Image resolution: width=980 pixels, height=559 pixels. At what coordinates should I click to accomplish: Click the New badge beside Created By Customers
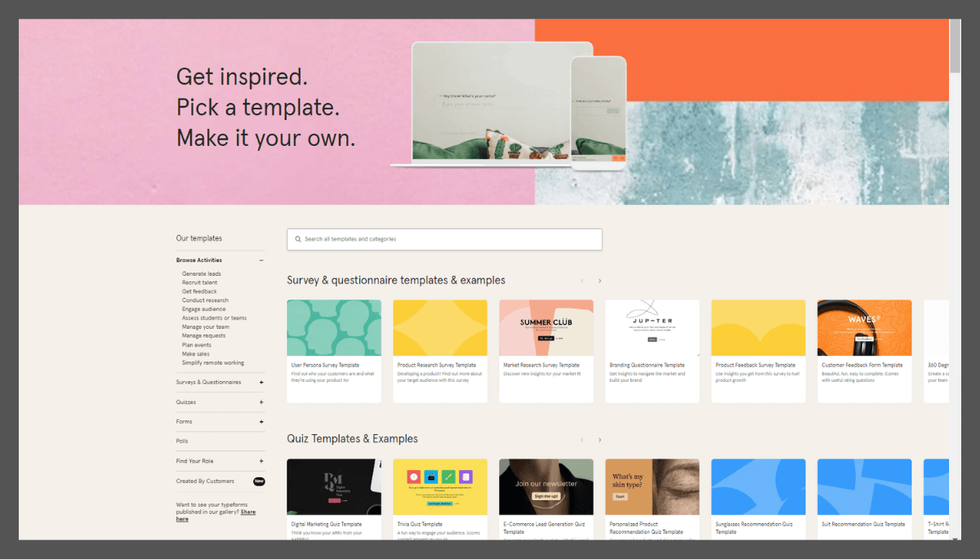pos(259,481)
